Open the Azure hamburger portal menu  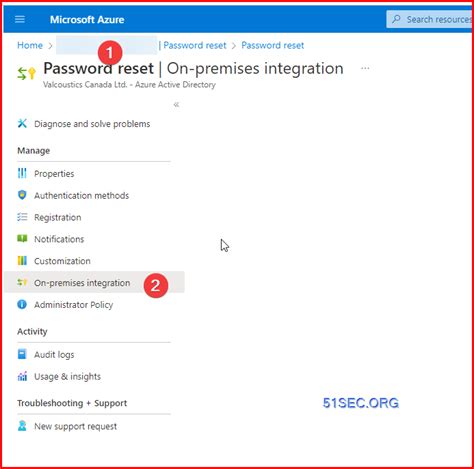click(x=20, y=19)
